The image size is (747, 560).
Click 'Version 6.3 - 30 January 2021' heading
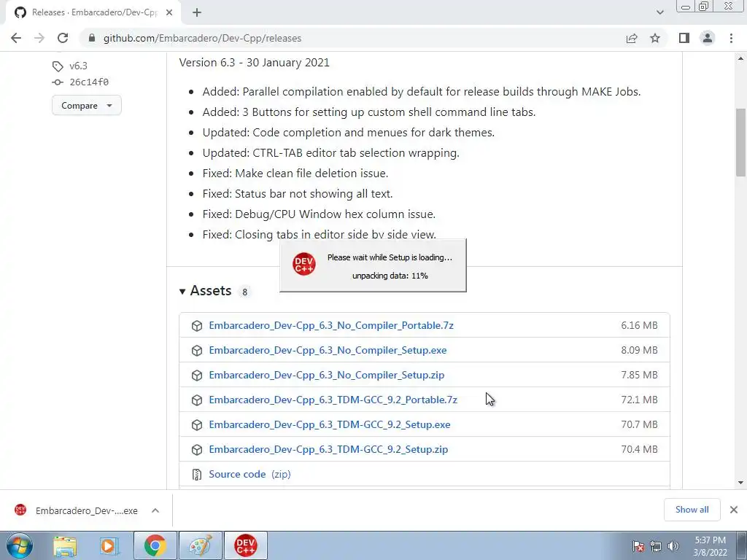click(255, 63)
